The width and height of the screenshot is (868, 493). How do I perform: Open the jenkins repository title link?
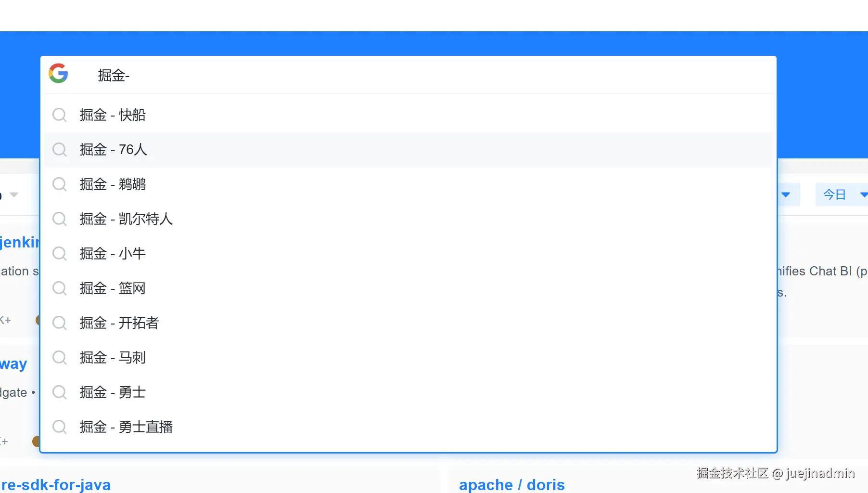(x=19, y=242)
